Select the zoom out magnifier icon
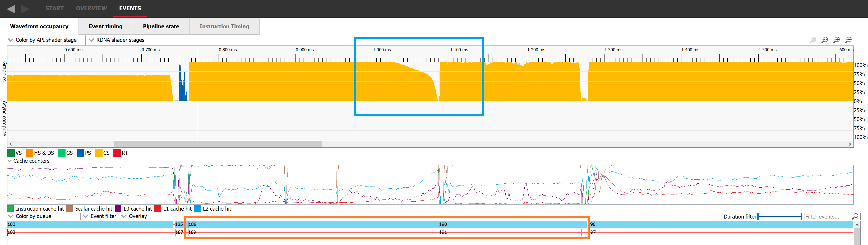 tap(849, 39)
